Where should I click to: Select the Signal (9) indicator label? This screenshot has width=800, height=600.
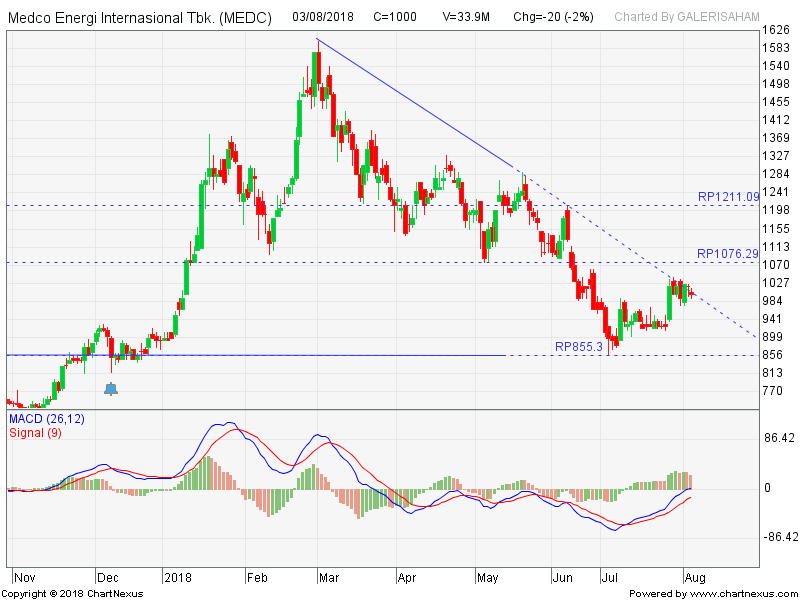(x=36, y=432)
